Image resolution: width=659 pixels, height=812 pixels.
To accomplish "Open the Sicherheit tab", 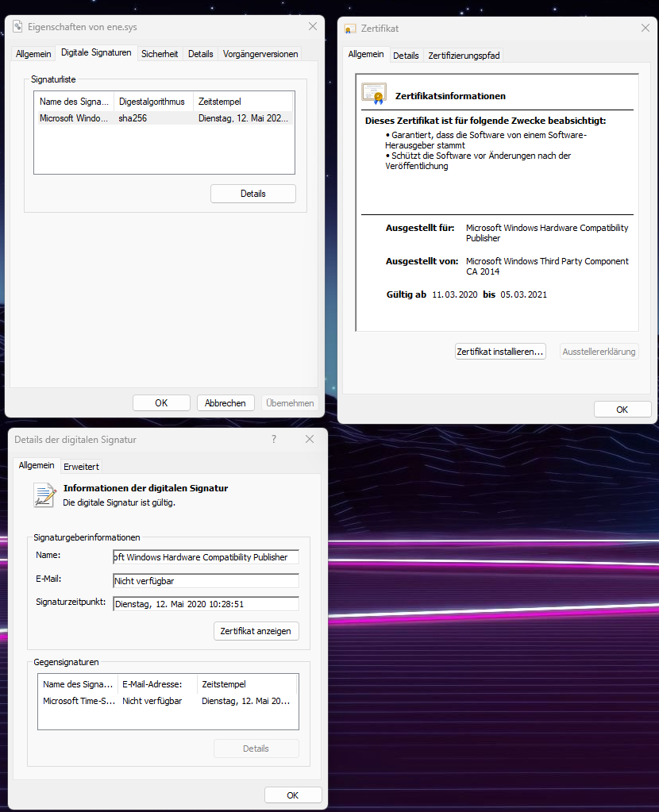I will pos(160,54).
